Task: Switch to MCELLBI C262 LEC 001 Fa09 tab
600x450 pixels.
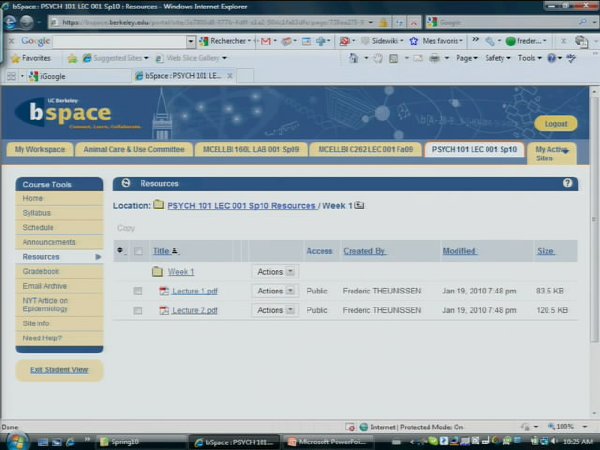Action: coord(365,149)
